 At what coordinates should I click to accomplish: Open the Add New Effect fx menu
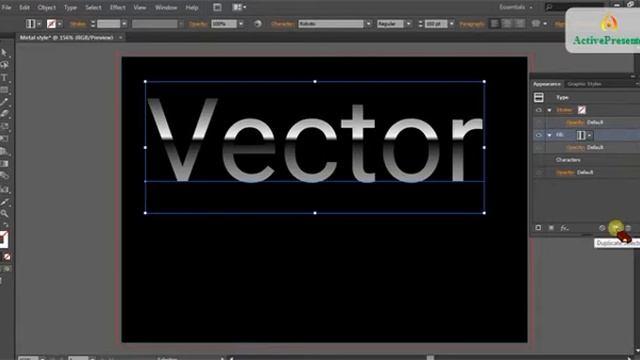click(564, 228)
